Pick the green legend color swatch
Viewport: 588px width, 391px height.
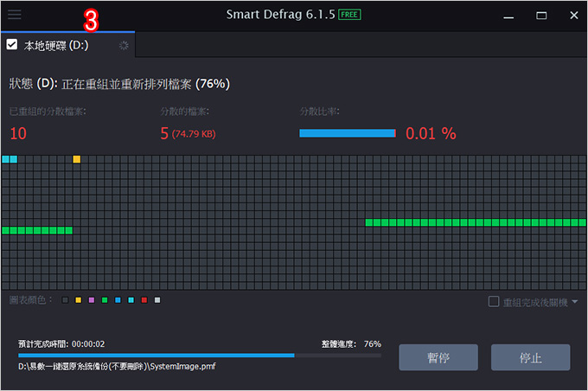coord(105,300)
